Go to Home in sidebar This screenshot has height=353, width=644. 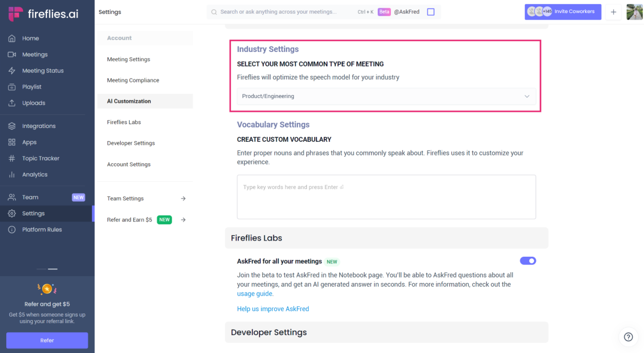point(30,38)
